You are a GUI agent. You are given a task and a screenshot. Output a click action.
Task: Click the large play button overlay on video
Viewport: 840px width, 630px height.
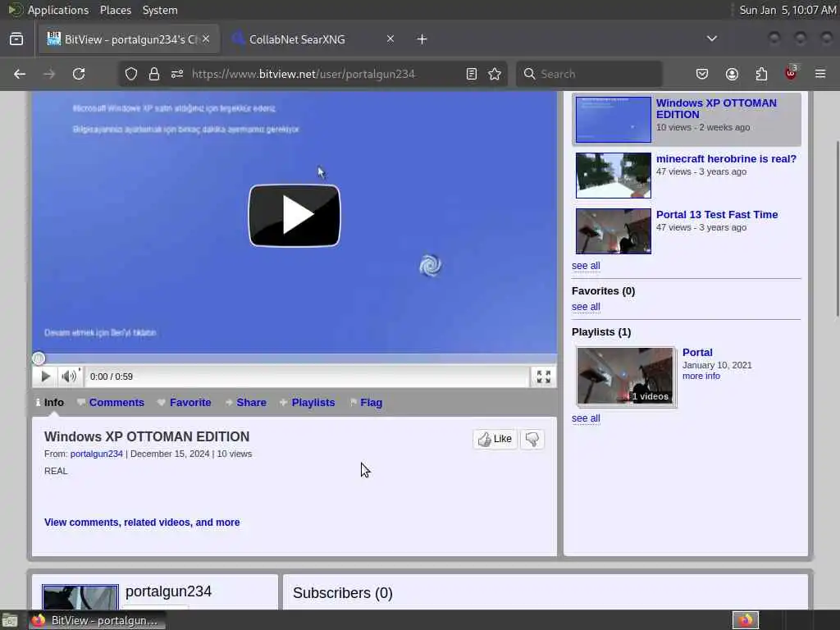coord(294,216)
